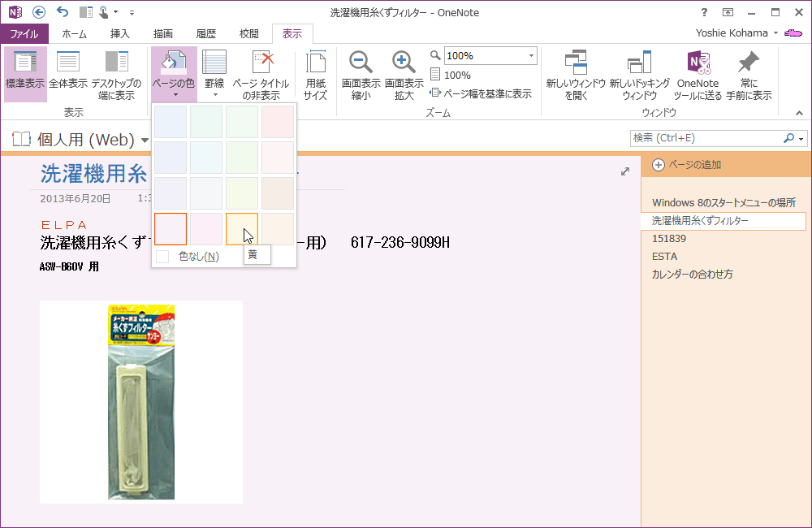Screen dimensions: 812x528
Task: Expand page to full view arrow icon
Action: coord(625,171)
